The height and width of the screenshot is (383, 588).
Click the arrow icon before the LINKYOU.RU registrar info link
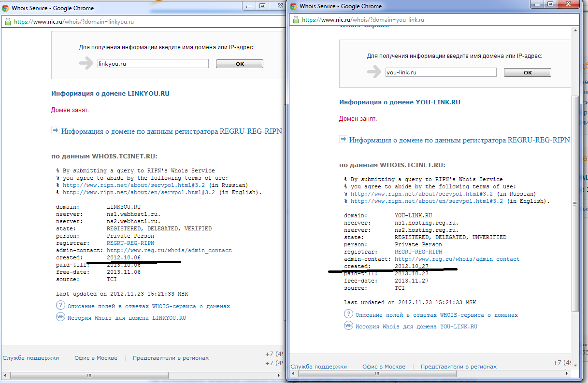point(55,130)
